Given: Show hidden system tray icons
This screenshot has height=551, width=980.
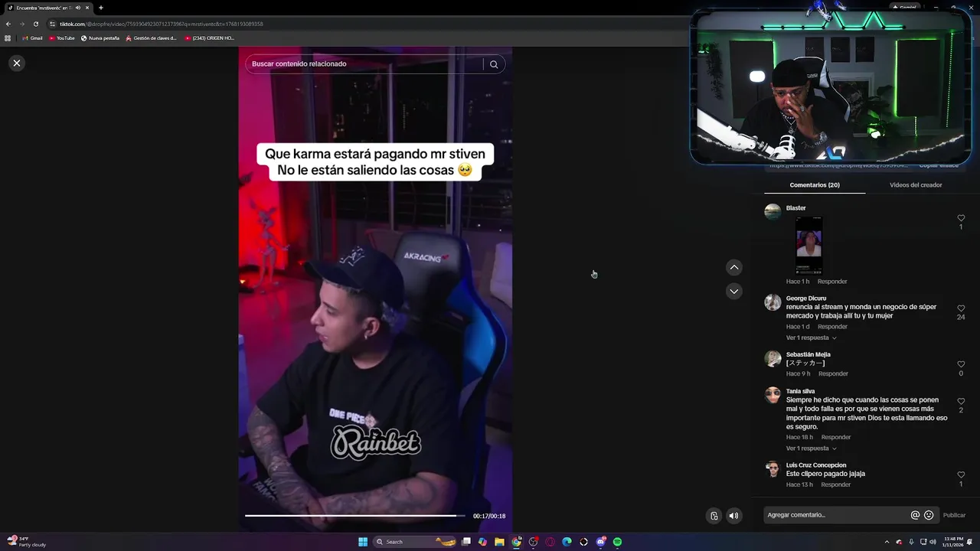Looking at the screenshot, I should click(x=887, y=542).
